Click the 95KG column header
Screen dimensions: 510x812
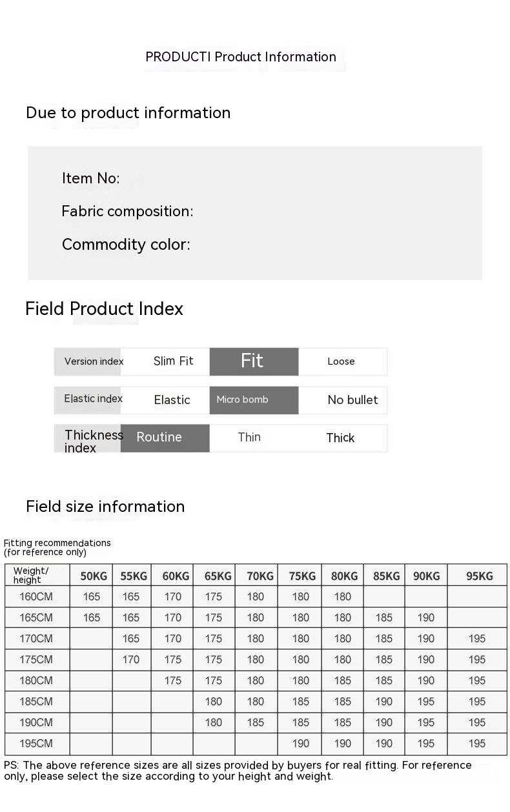point(479,576)
